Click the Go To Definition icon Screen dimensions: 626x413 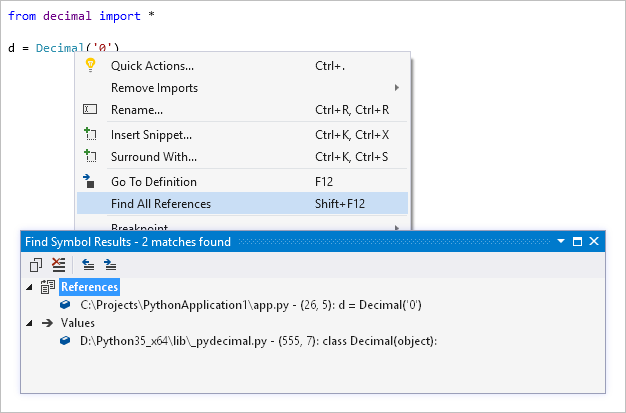90,181
